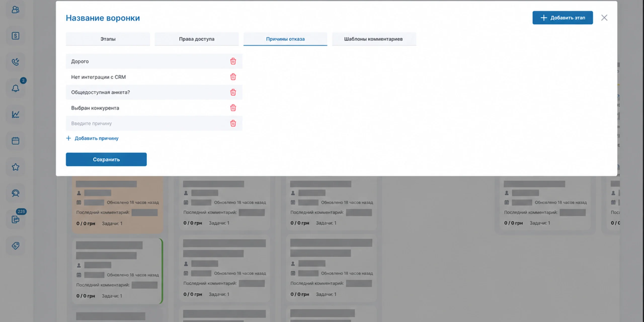Close the funnel settings dialog

tap(604, 18)
